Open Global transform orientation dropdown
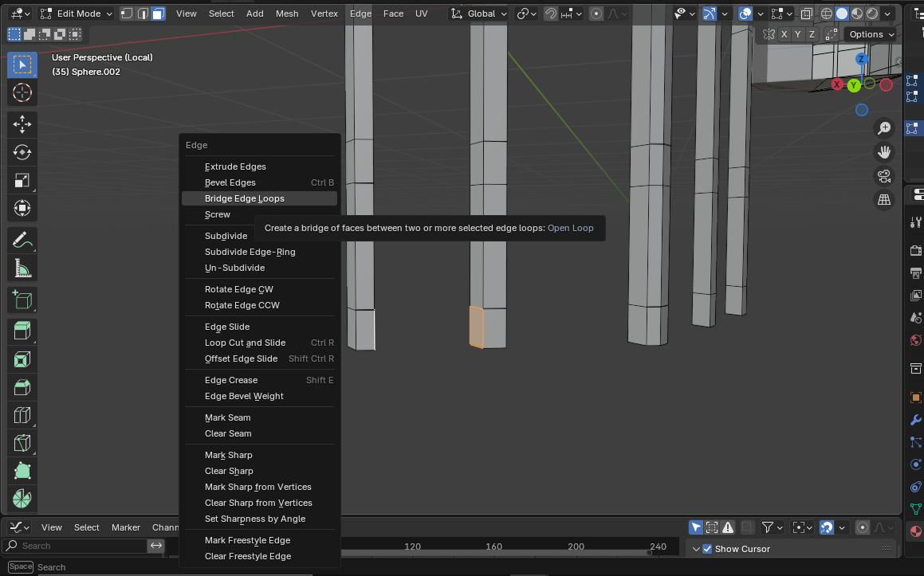Image resolution: width=924 pixels, height=576 pixels. [478, 14]
